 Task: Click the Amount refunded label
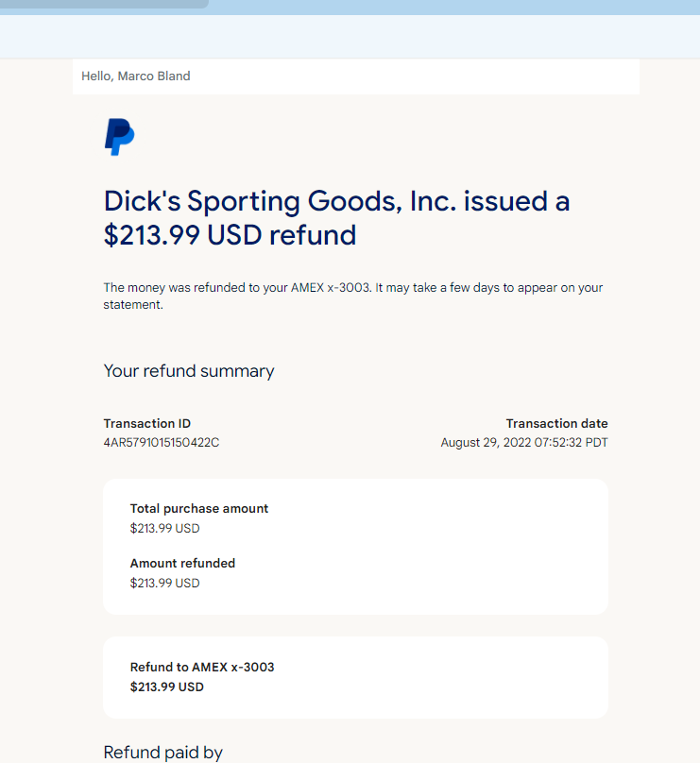pyautogui.click(x=182, y=563)
